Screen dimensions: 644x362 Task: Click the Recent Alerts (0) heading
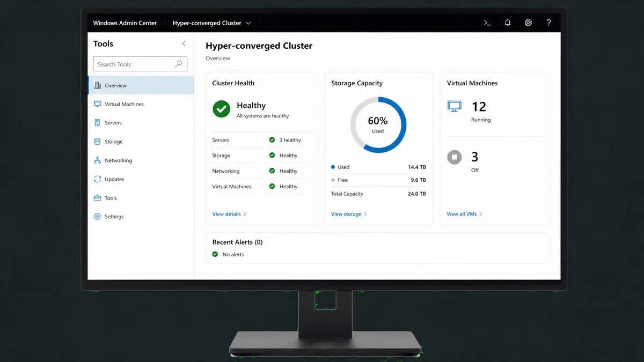coord(237,242)
